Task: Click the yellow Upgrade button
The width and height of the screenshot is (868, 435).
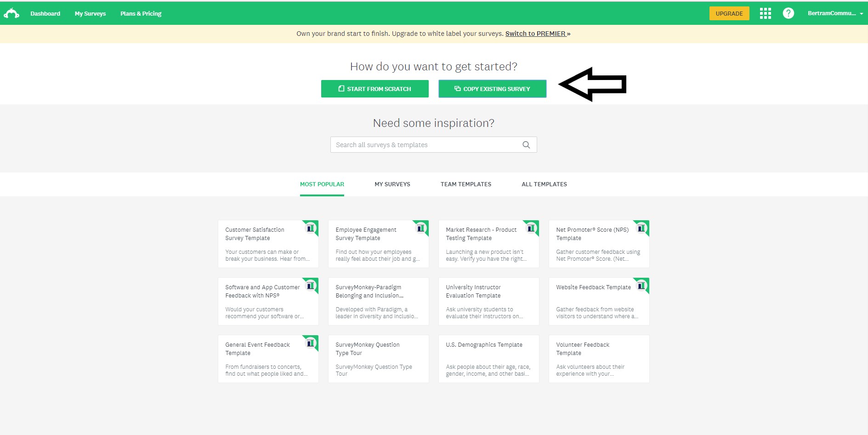Action: [729, 13]
